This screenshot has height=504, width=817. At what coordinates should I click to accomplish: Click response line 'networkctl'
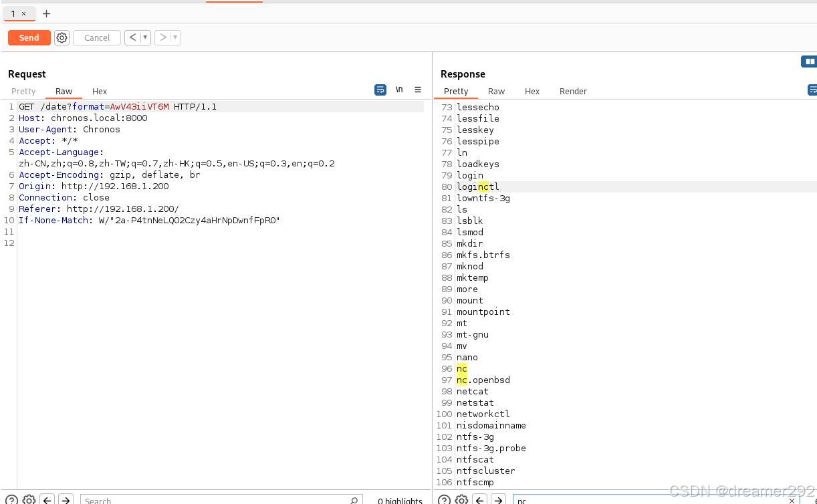point(483,414)
